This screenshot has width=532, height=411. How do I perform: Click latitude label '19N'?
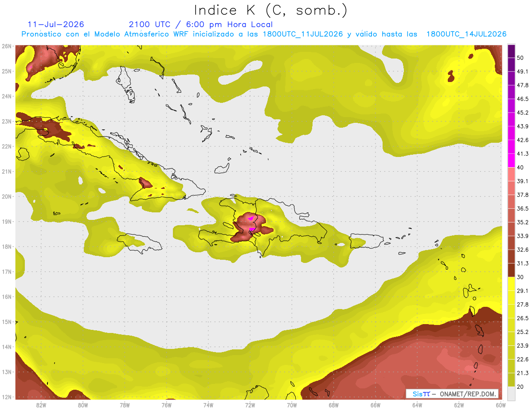point(7,222)
